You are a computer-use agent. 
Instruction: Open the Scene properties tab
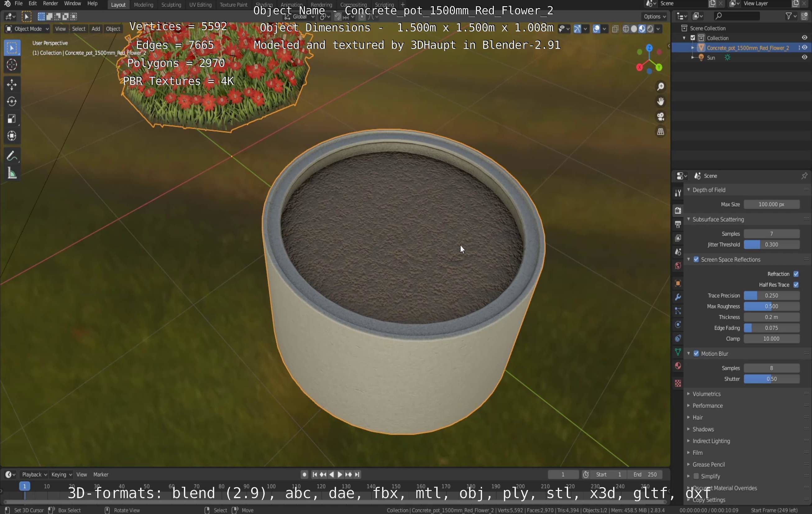pos(678,252)
